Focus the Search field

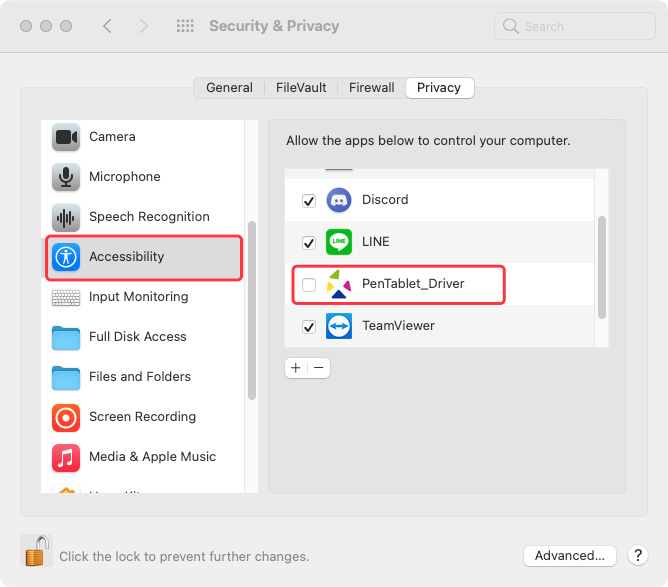575,26
